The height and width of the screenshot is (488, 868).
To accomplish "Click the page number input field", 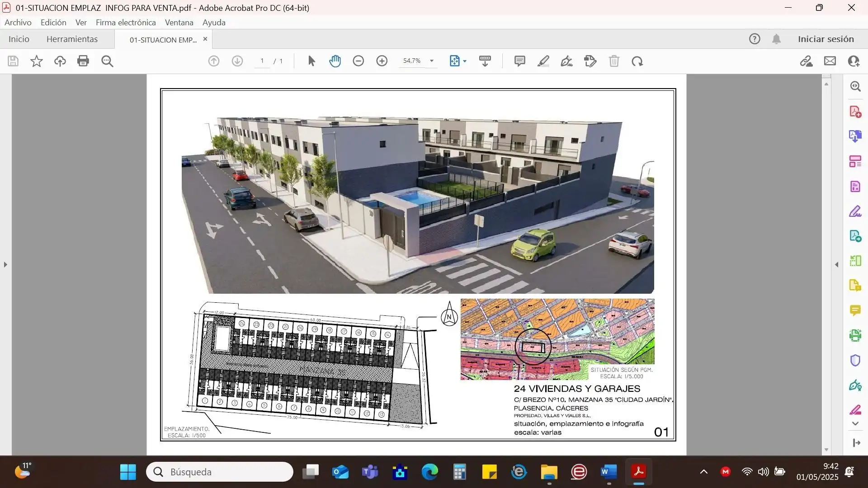I will point(262,61).
